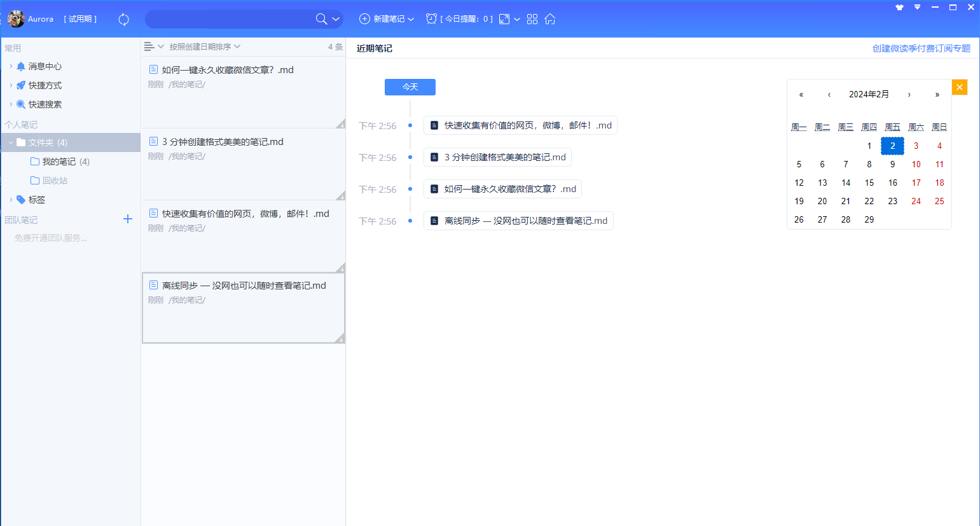
Task: Click the fullscreen expand icon
Action: [504, 19]
